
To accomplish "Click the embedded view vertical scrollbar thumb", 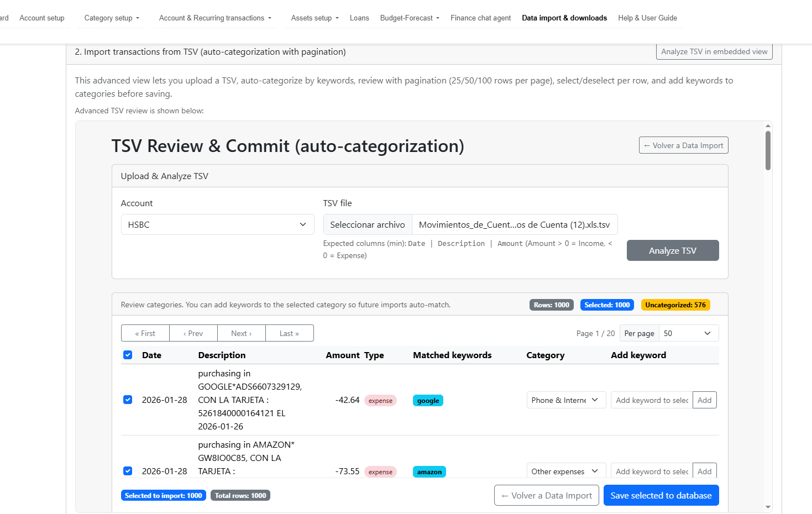I will tap(768, 150).
